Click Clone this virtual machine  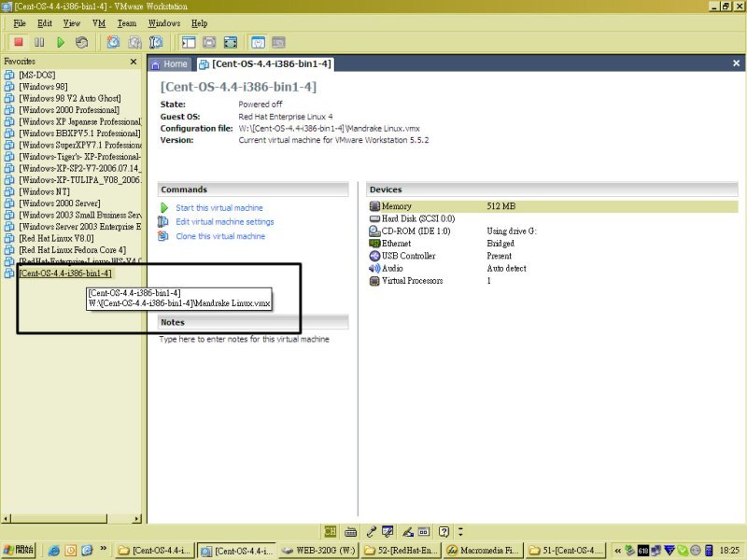(220, 236)
